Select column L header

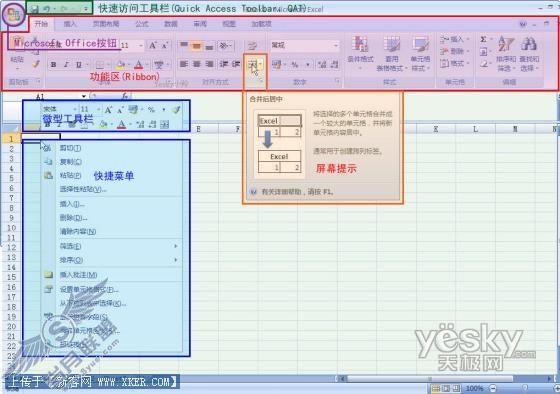[475, 129]
